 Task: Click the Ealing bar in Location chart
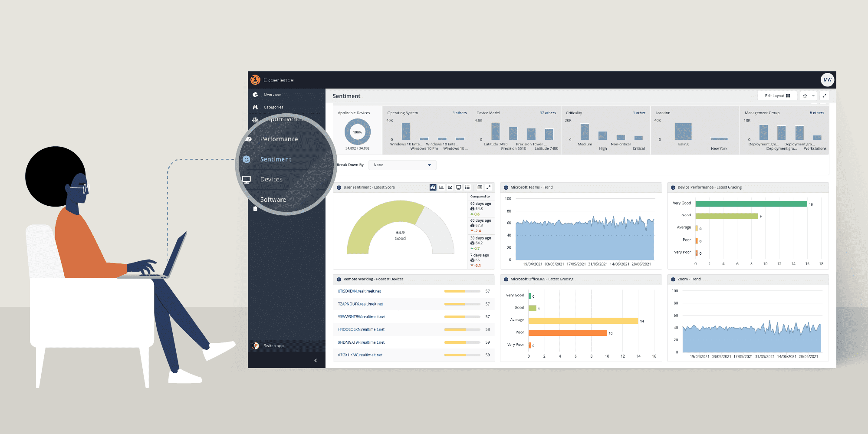tap(683, 132)
